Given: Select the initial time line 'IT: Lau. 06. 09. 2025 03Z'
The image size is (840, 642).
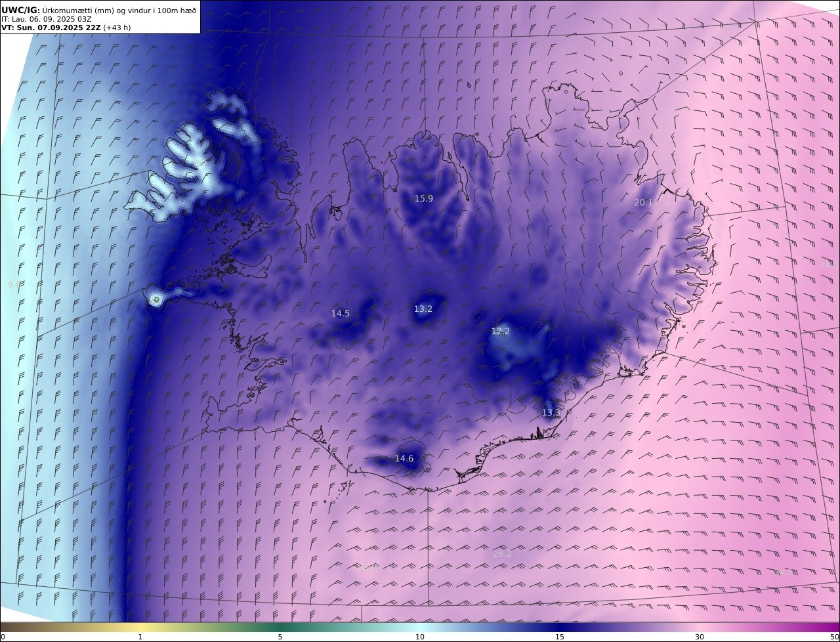Looking at the screenshot, I should coord(47,19).
